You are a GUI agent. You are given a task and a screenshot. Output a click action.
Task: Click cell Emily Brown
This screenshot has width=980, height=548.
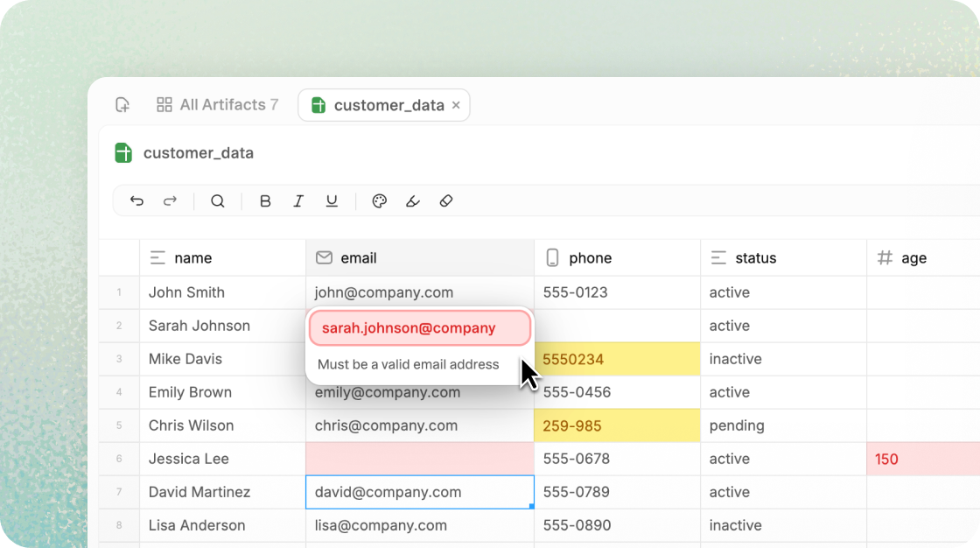pyautogui.click(x=222, y=392)
